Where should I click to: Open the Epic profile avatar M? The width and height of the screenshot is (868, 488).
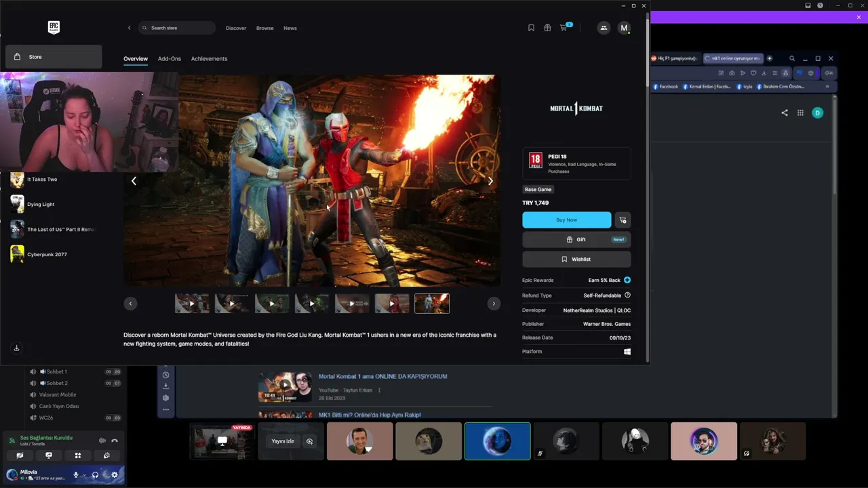624,28
